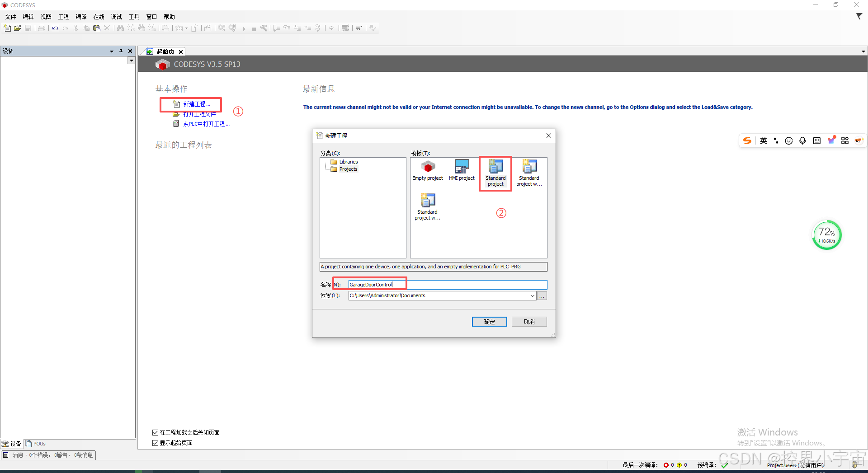This screenshot has width=868, height=473.
Task: Open the 视图 menu
Action: coord(46,17)
